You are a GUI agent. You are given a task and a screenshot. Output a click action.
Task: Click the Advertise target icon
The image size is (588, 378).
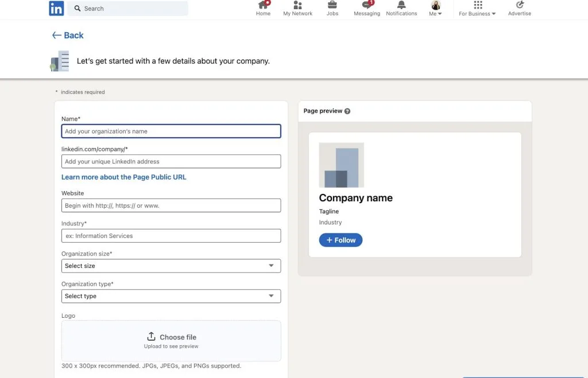click(x=520, y=5)
